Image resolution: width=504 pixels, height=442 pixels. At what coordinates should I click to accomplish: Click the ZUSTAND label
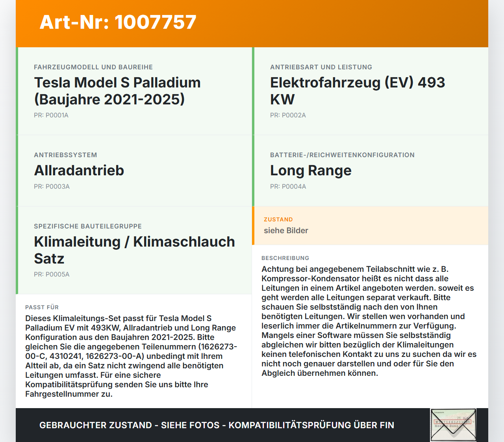point(278,220)
